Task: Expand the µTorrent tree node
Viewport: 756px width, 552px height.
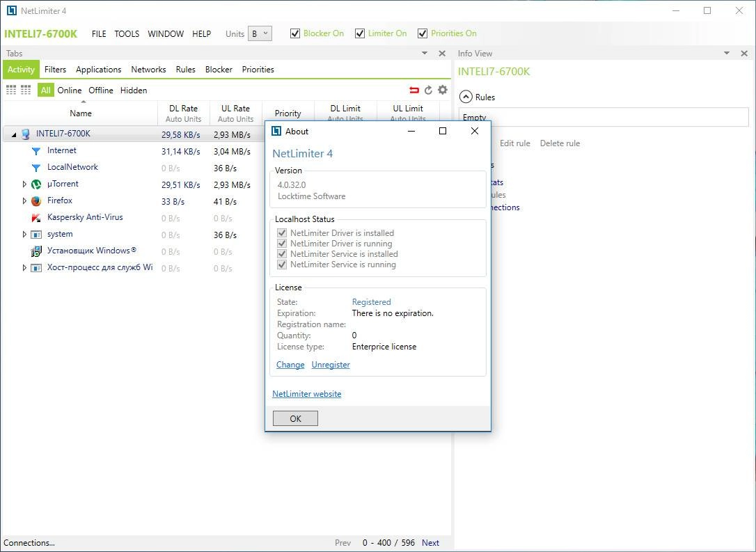Action: [24, 184]
